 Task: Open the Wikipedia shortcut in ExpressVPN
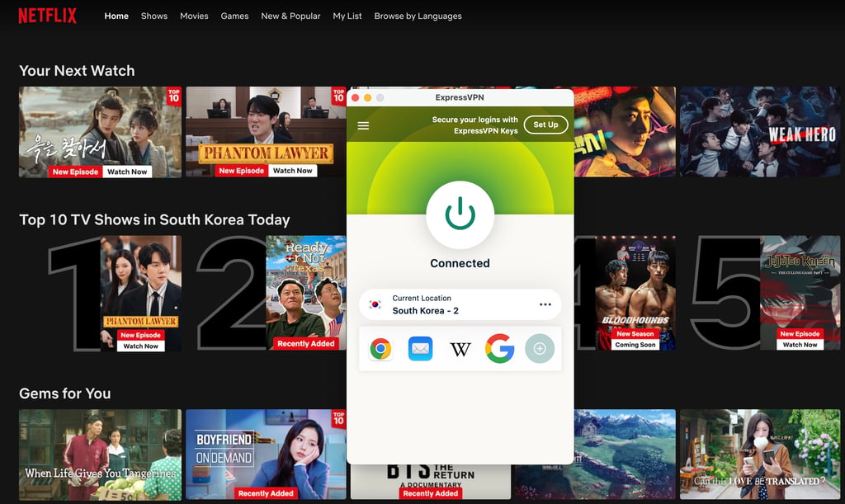tap(460, 350)
